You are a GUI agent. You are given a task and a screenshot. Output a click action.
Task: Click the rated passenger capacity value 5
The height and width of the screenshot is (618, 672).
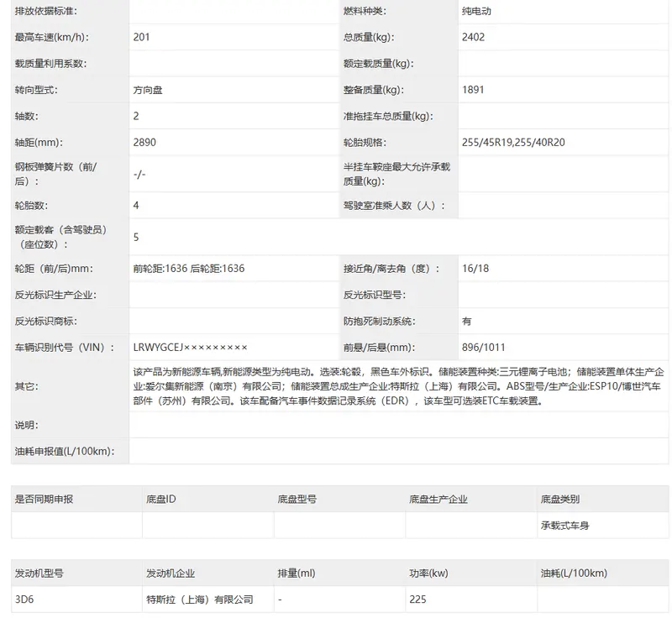click(136, 237)
